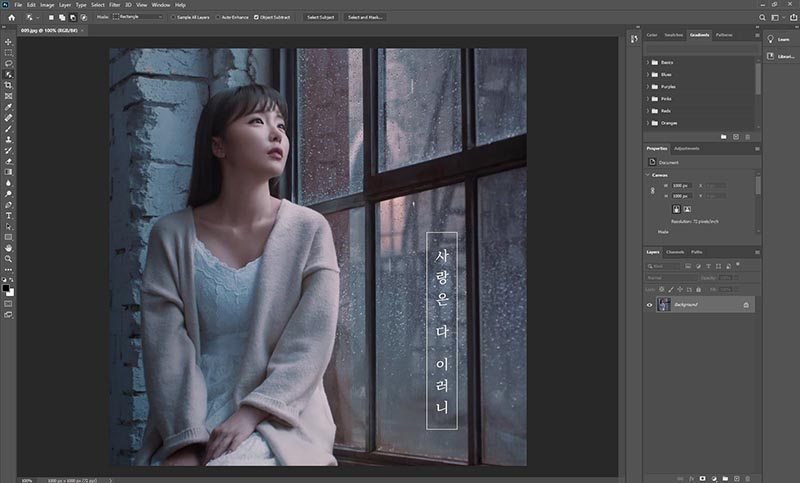Select the Crop tool
Viewport: 800px width, 483px height.
point(8,85)
